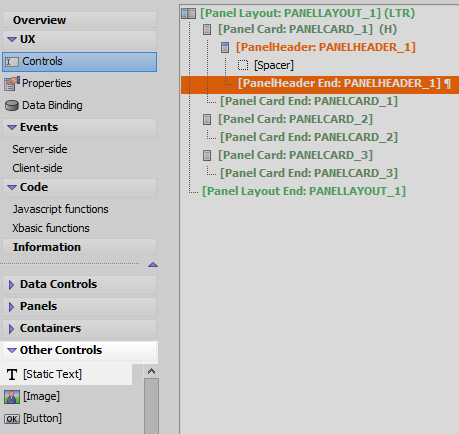Viewport: 459px width, 434px height.
Task: Select the Panel Layout End row
Action: click(x=304, y=191)
